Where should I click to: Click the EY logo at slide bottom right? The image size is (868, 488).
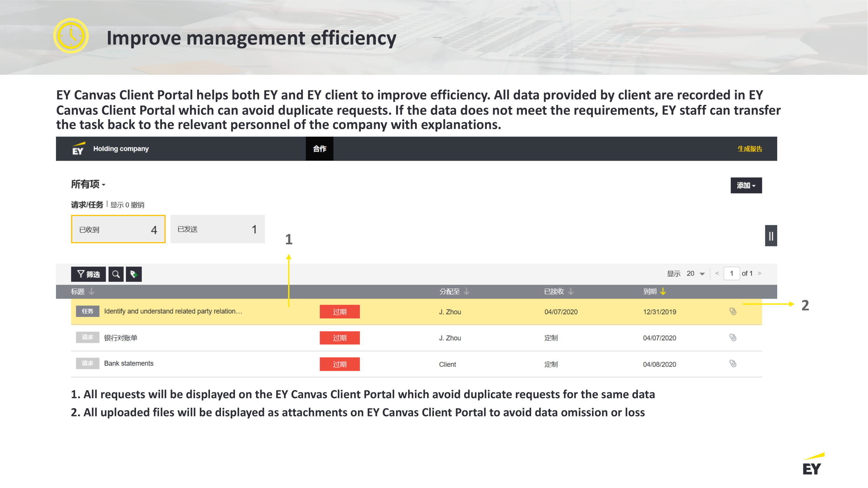coord(813,464)
